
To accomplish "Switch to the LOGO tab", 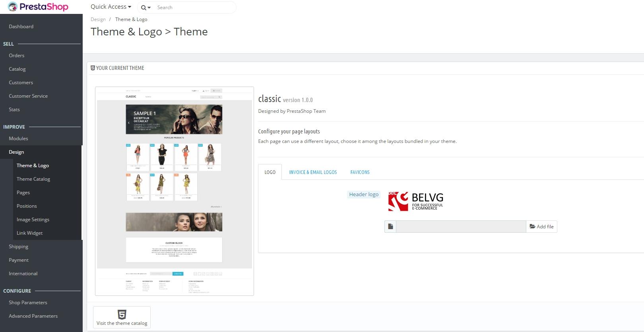I will (270, 172).
